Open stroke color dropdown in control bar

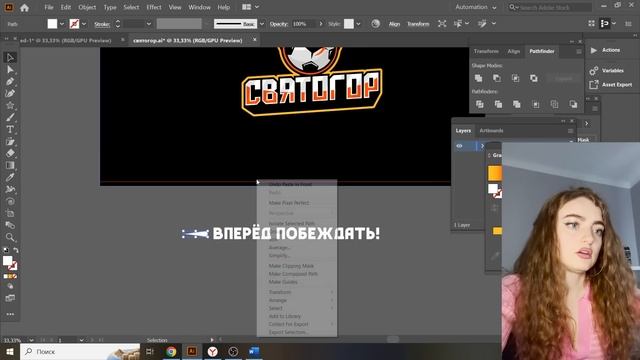pyautogui.click(x=84, y=24)
